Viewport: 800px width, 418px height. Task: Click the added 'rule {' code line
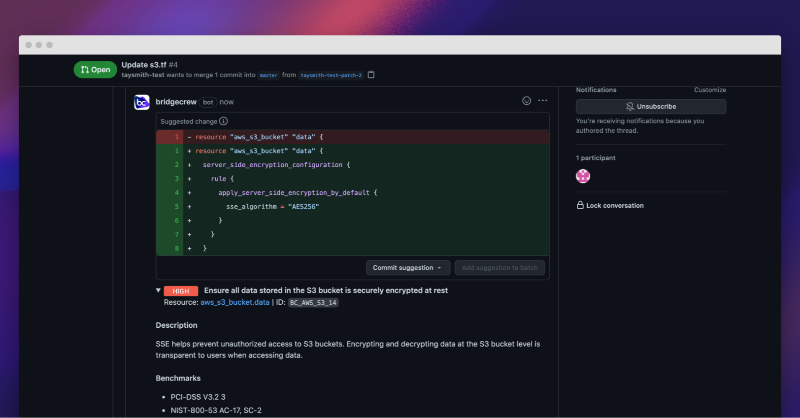pos(353,179)
